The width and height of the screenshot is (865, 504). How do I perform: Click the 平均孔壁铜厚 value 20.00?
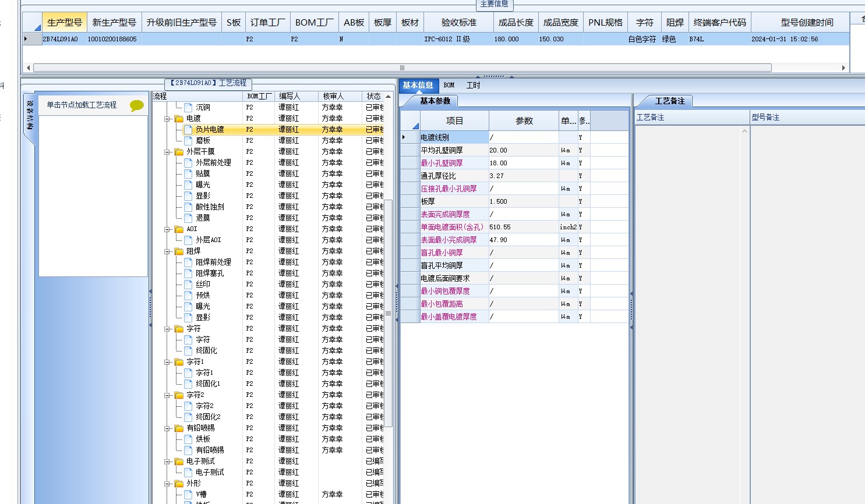tap(524, 150)
